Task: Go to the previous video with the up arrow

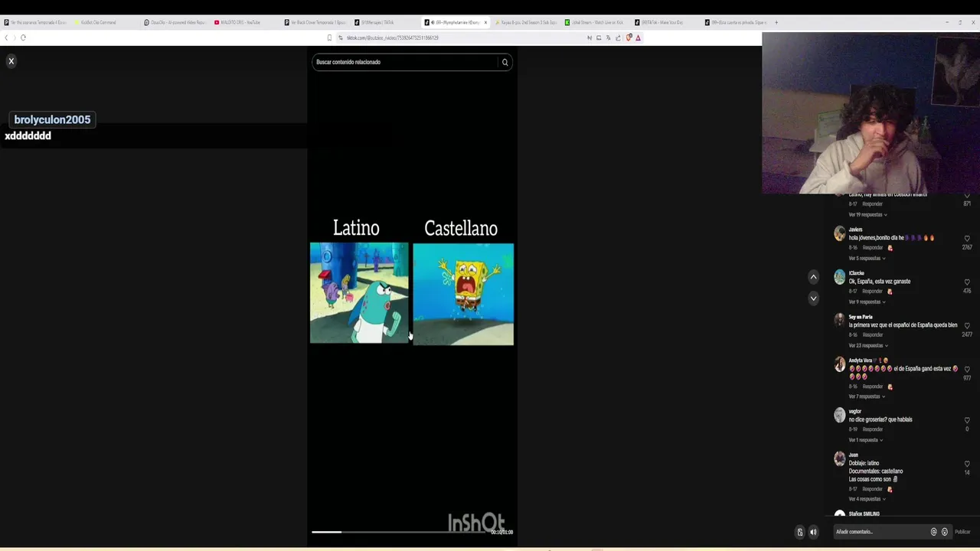Action: pyautogui.click(x=813, y=277)
